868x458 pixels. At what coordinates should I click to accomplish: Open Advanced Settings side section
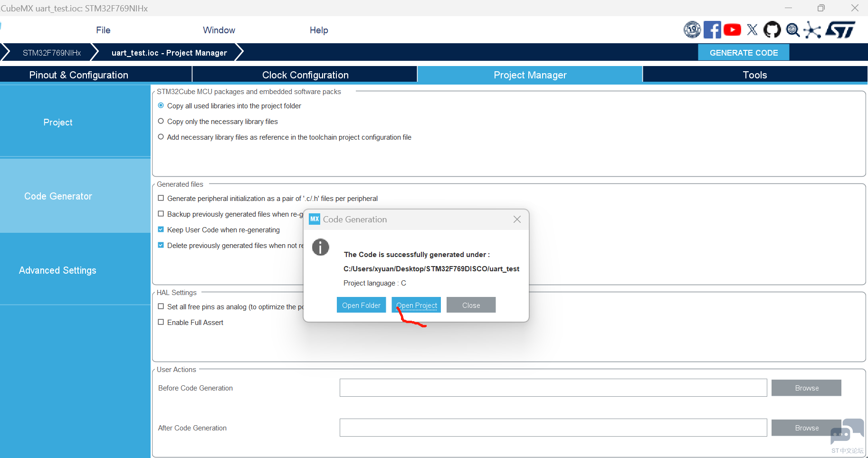click(75, 270)
